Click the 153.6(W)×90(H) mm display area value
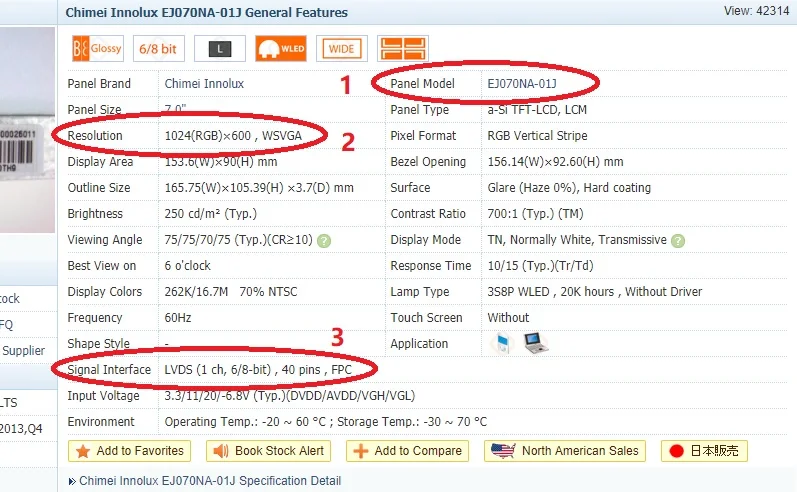The image size is (797, 492). tap(221, 162)
